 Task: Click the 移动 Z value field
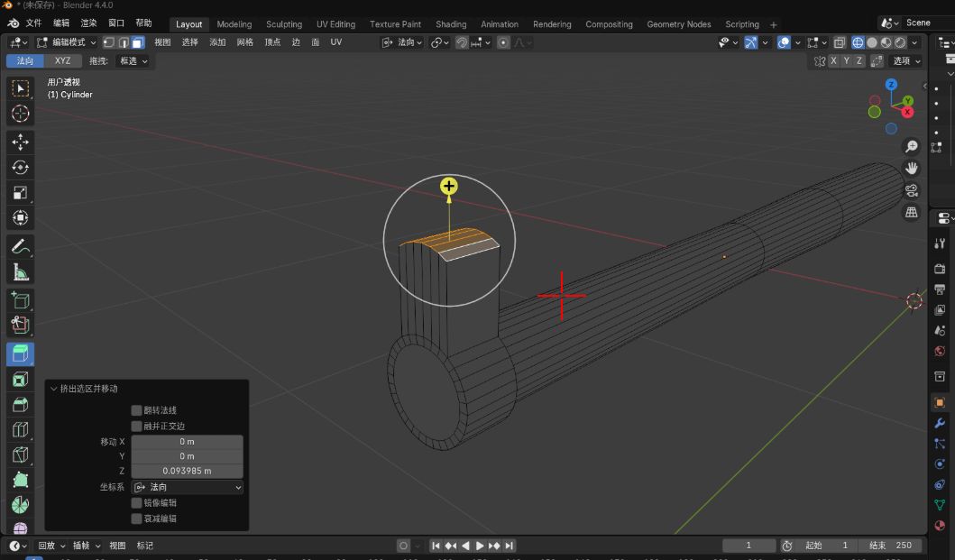(x=188, y=471)
